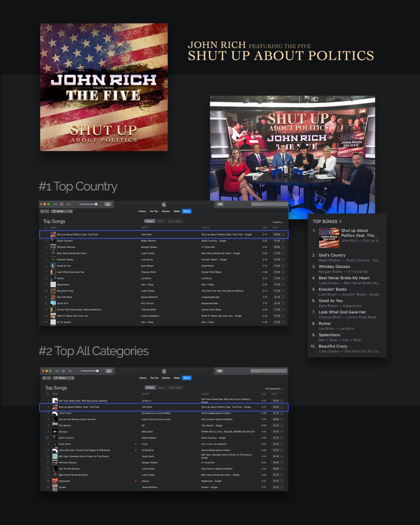420x525 pixels.
Task: Click Rewind in the Top Country iTunes window
Action: pos(55,204)
